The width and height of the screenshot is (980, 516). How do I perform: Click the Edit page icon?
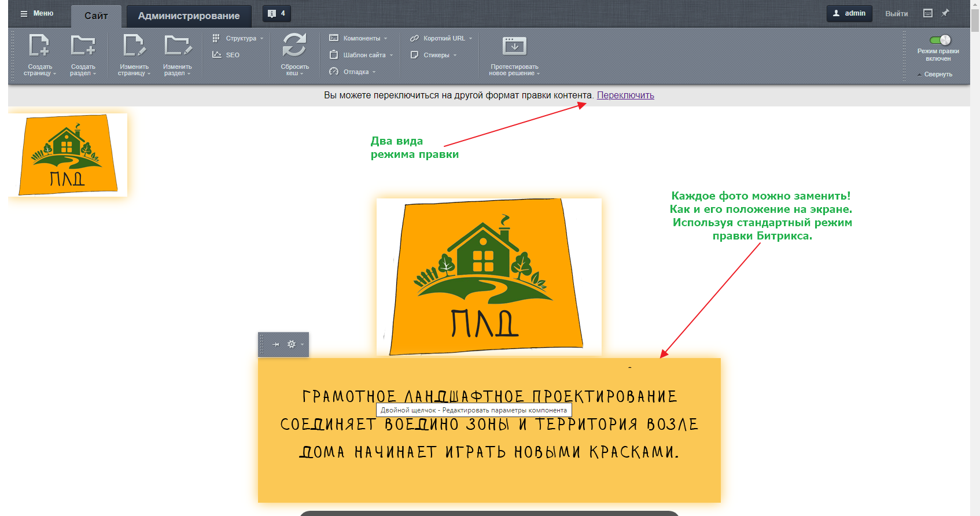pyautogui.click(x=134, y=46)
